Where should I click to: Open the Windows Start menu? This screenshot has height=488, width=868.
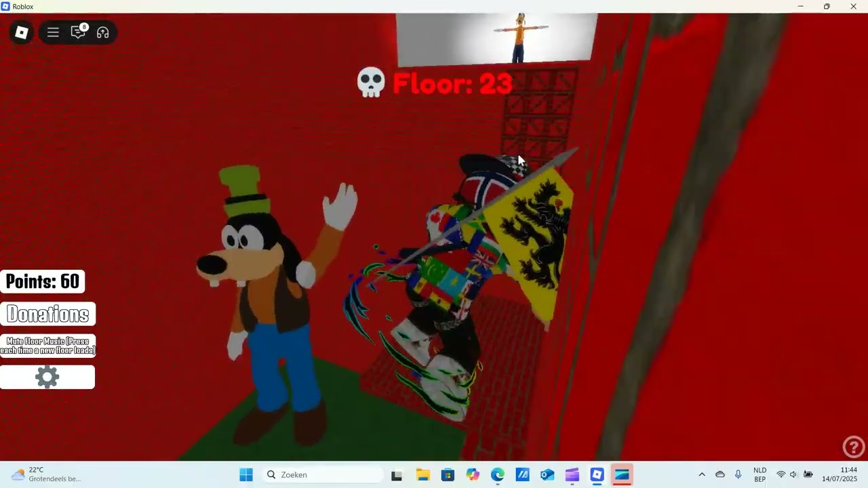245,475
